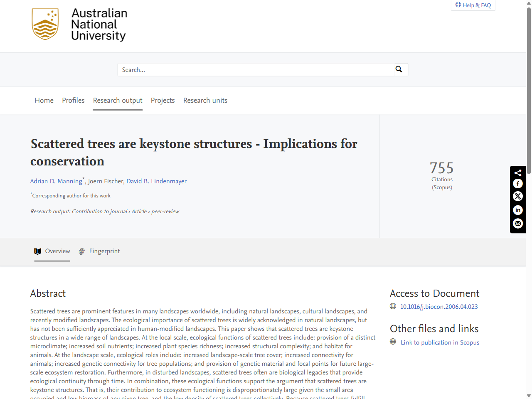
Task: Open the DOI link 10.1016/j.biocon.2006.04.023
Action: [439, 306]
